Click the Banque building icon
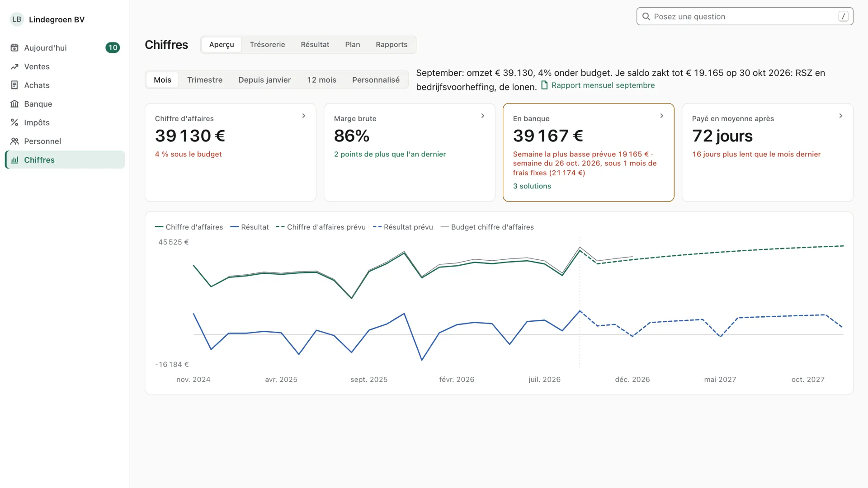Viewport: 868px width, 488px height. point(14,104)
